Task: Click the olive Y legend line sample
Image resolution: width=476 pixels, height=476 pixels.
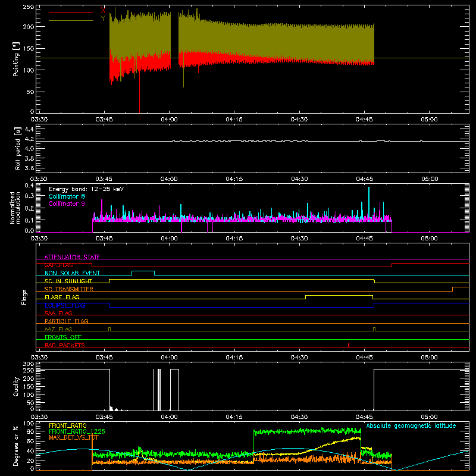Action: tap(71, 20)
